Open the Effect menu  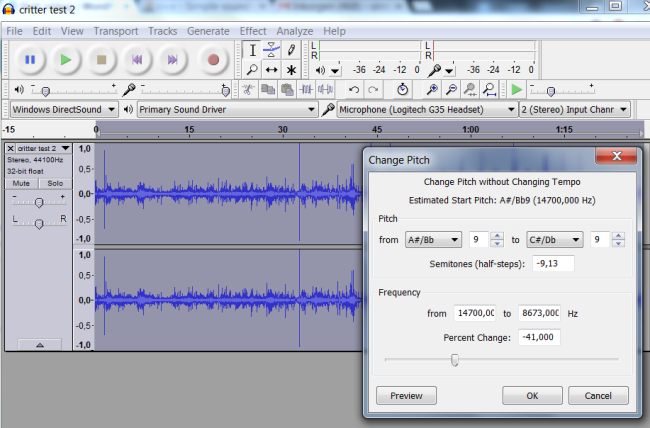tap(253, 31)
